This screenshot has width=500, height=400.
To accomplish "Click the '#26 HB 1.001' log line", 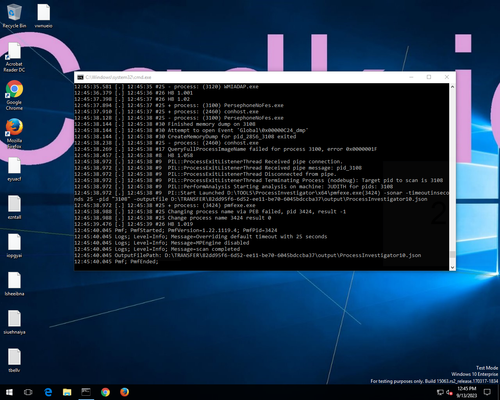I will pyautogui.click(x=133, y=93).
